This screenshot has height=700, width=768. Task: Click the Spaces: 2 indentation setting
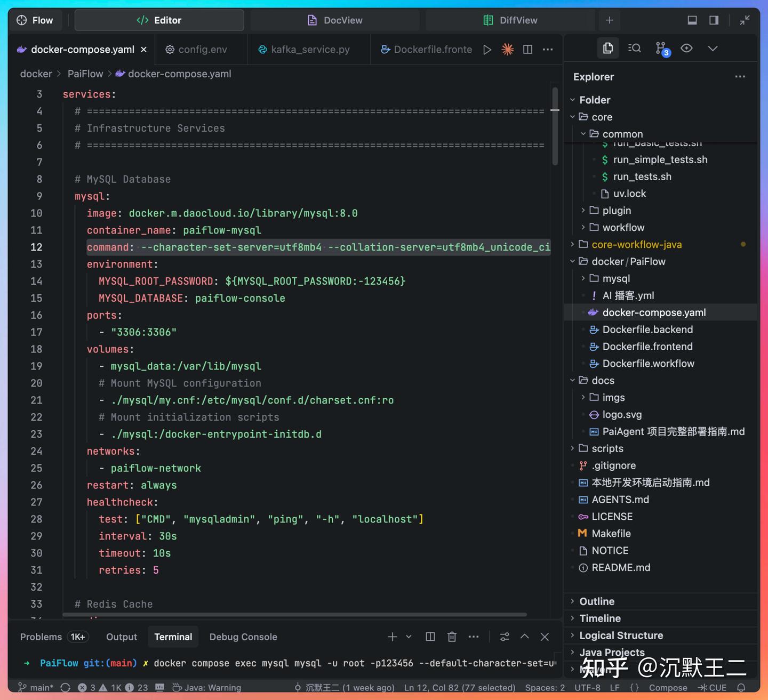coord(545,688)
